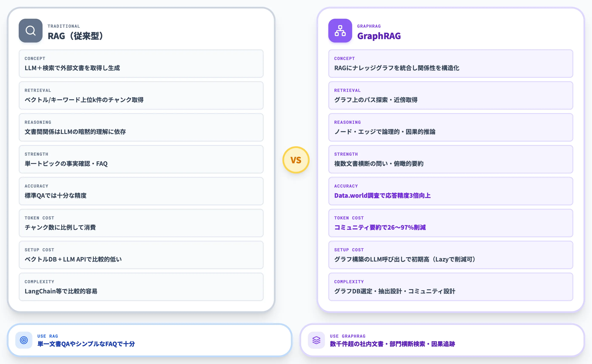592x364 pixels.
Task: Click the SETUP COST label in the traditional RAG card
Action: [x=39, y=250]
